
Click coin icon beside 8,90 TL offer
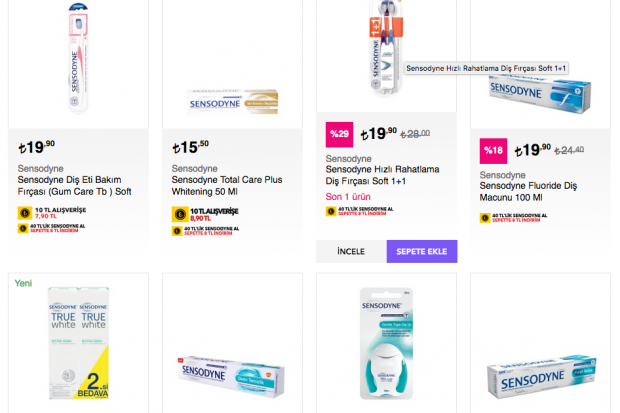179,213
